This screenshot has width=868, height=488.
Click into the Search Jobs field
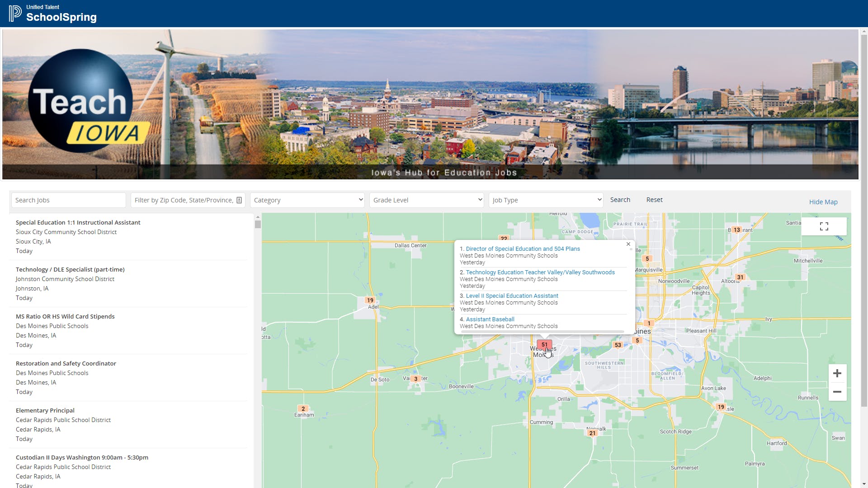[x=69, y=200]
